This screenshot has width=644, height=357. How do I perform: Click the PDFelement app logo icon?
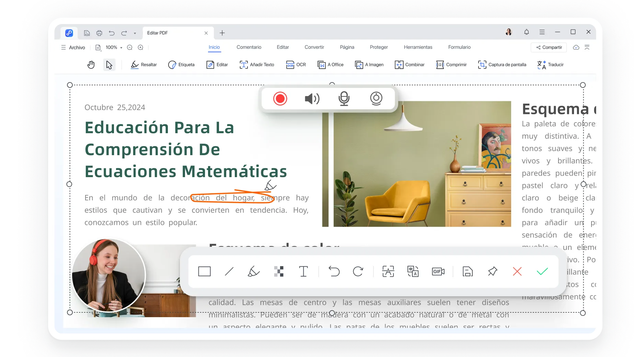(x=69, y=33)
